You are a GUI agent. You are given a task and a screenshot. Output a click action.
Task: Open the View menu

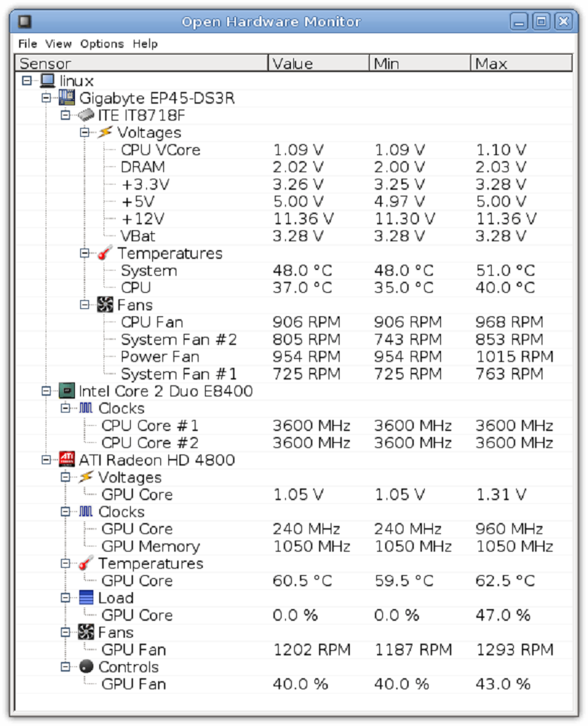pos(58,43)
